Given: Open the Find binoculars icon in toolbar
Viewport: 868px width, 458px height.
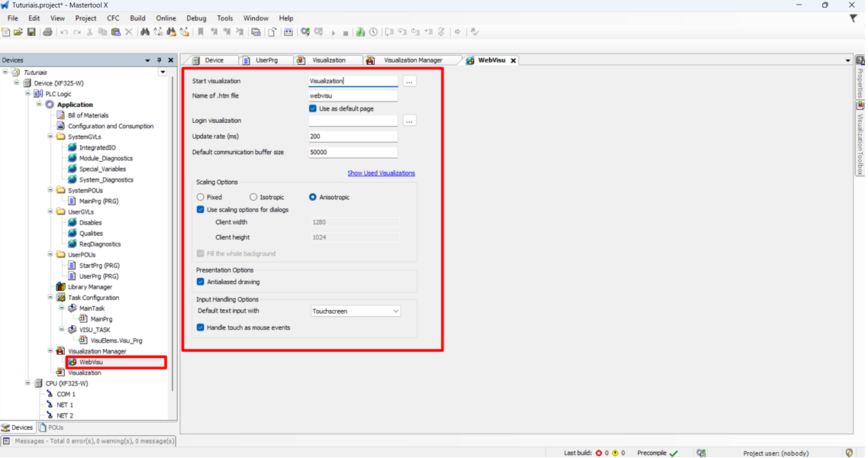Looking at the screenshot, I should (x=144, y=32).
